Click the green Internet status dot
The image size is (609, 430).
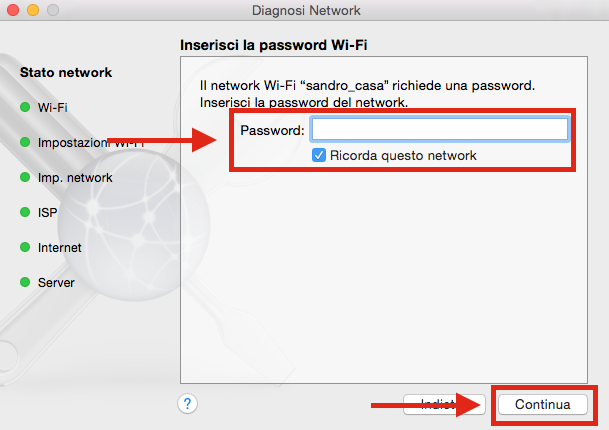[x=25, y=247]
